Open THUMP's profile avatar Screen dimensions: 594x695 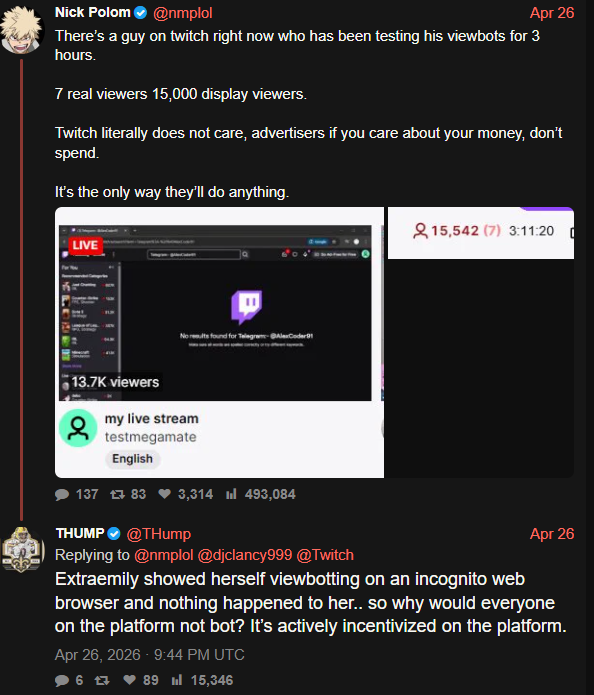tap(22, 550)
